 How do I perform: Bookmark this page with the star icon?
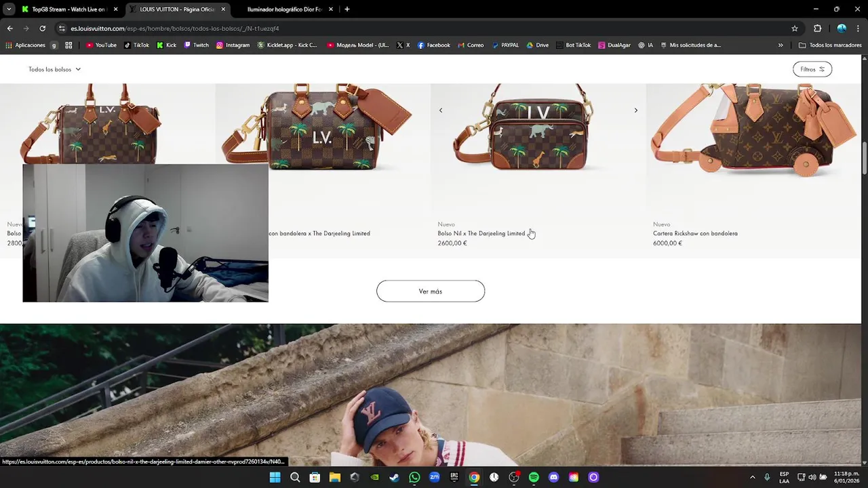(x=795, y=28)
